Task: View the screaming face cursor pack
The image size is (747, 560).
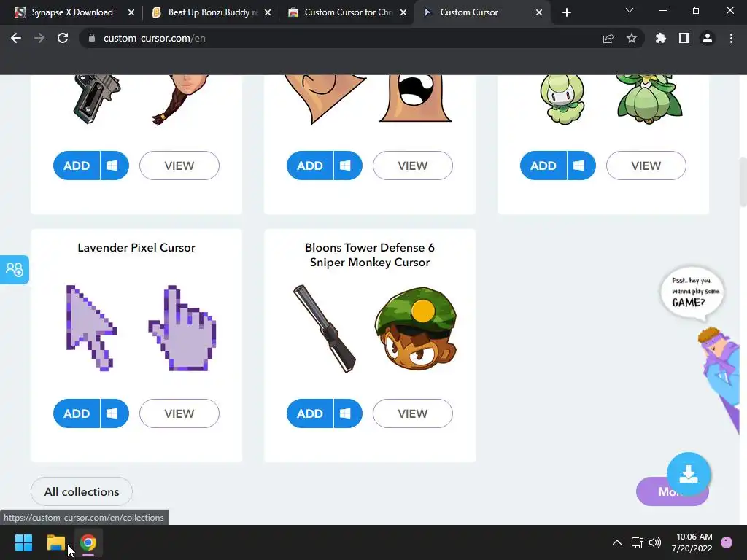Action: coord(413,166)
